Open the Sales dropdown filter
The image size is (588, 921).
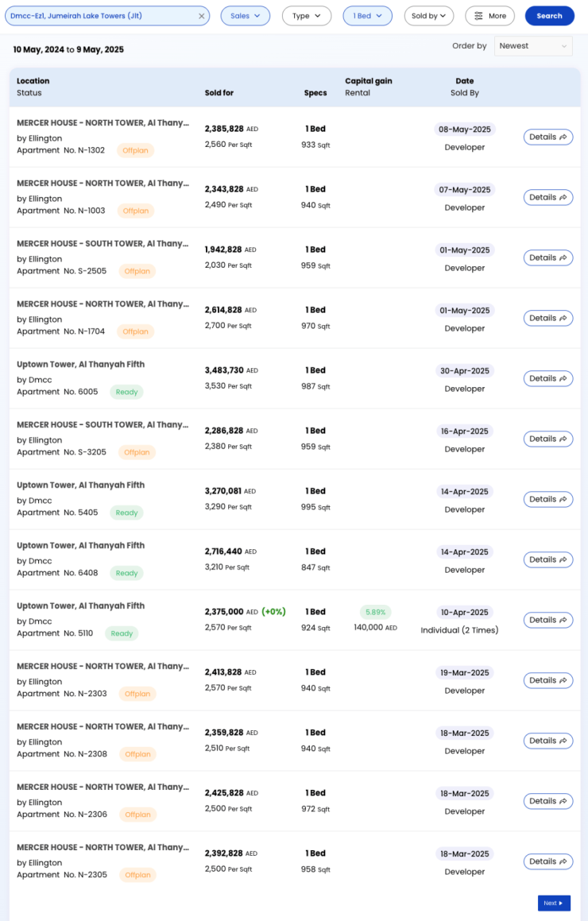click(245, 16)
